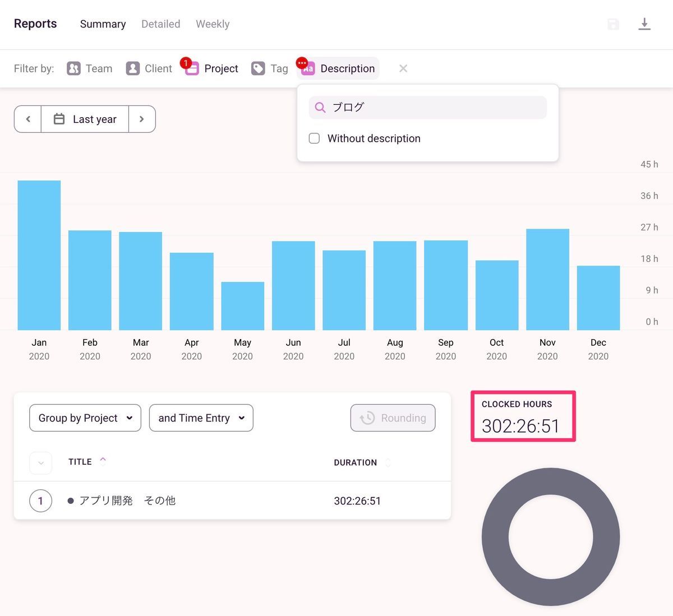This screenshot has height=616, width=673.
Task: Switch to the Detailed tab
Action: click(x=160, y=24)
